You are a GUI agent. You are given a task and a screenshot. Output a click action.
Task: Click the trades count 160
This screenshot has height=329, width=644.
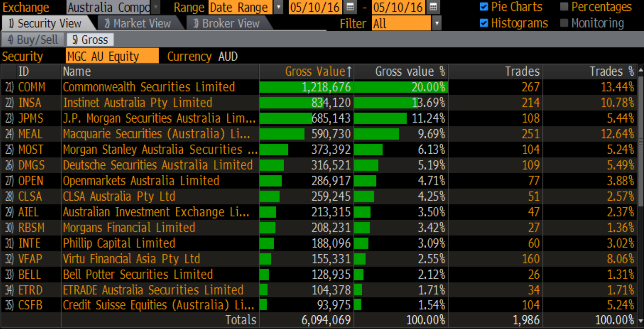coord(530,259)
